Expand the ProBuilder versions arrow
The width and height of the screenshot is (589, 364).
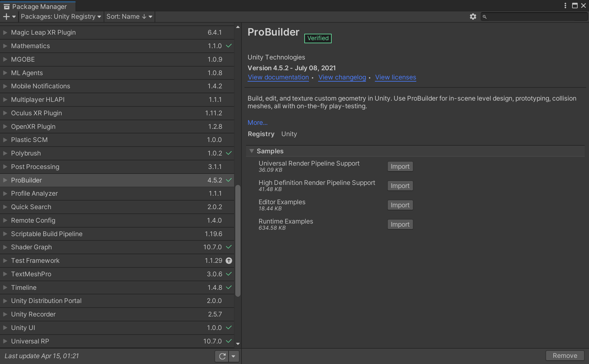click(5, 180)
